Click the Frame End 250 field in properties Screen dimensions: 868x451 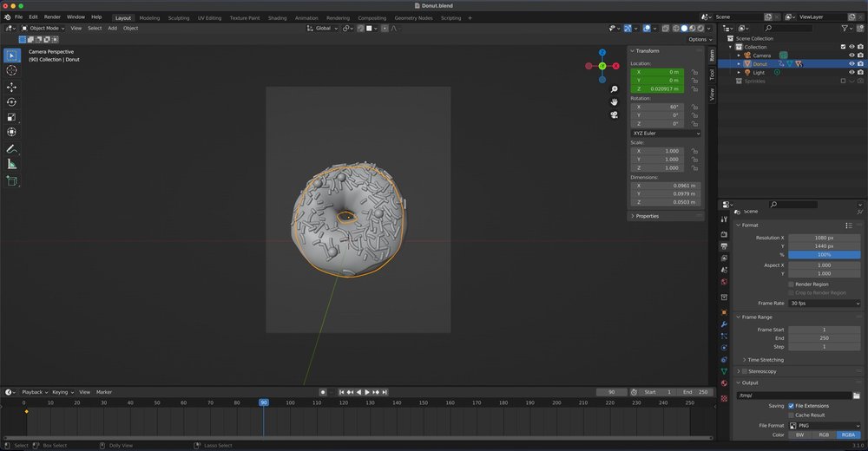click(x=825, y=338)
